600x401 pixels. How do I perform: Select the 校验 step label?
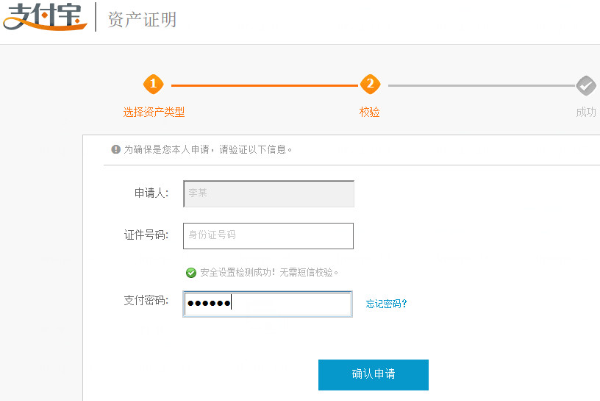pos(370,112)
